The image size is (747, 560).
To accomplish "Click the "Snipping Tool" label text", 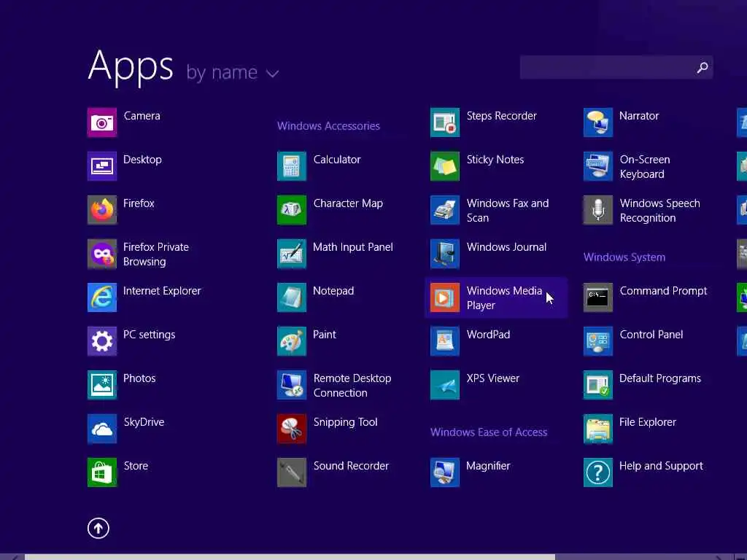I will tap(345, 422).
